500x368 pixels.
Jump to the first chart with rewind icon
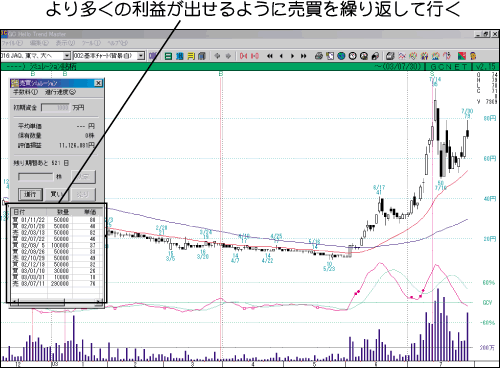(270, 56)
